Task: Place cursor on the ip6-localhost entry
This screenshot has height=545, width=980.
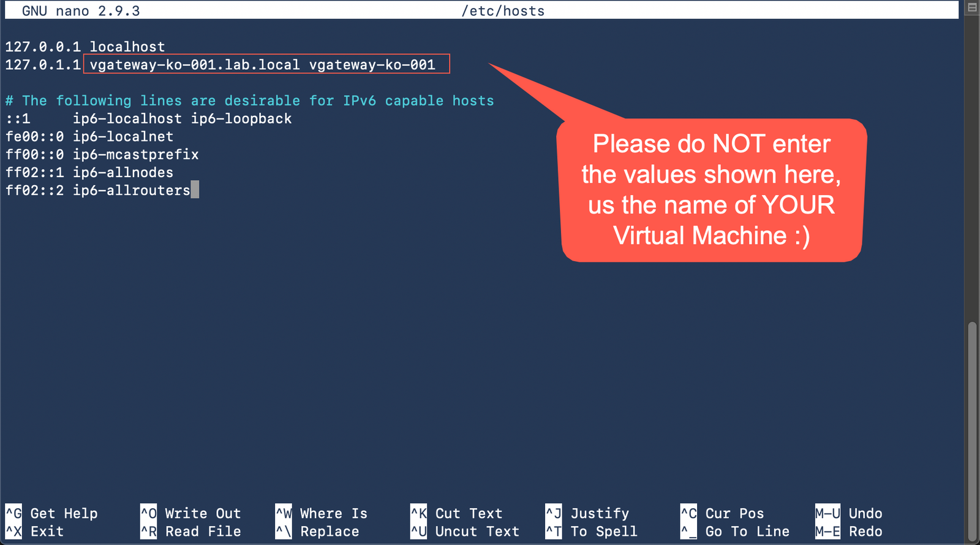Action: coord(127,118)
